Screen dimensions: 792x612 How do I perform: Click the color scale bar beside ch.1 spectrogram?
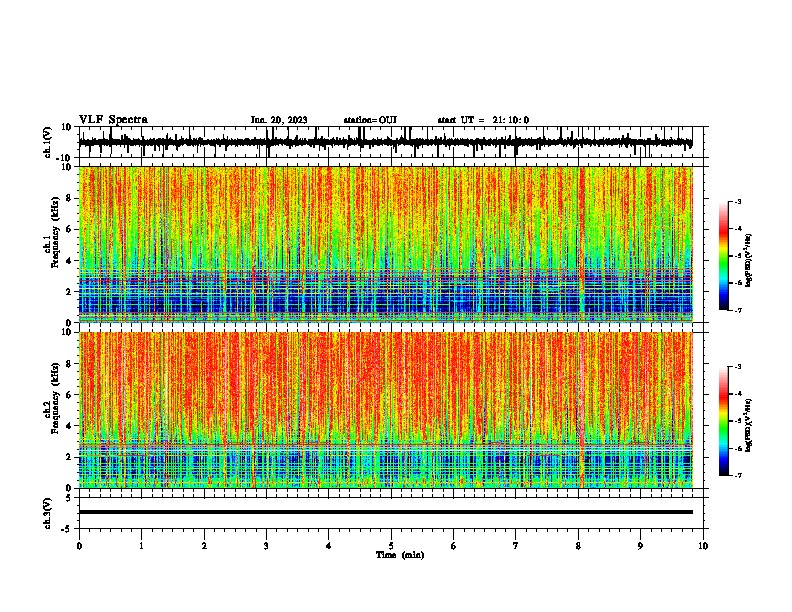724,256
